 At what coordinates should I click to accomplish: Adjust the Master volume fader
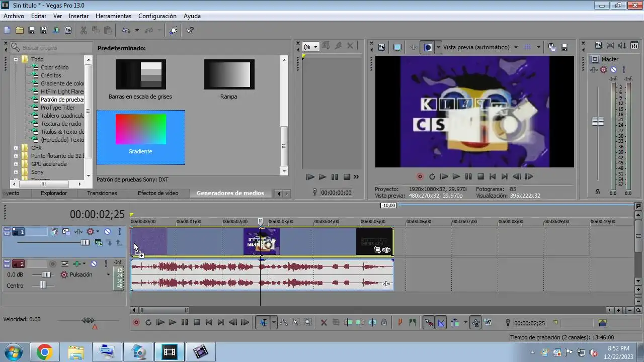(598, 122)
